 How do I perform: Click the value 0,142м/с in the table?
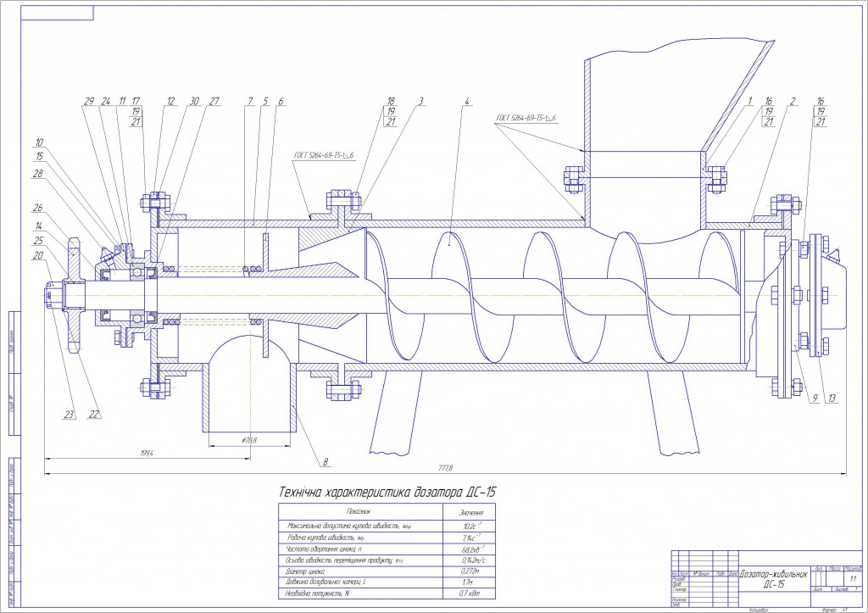[473, 560]
